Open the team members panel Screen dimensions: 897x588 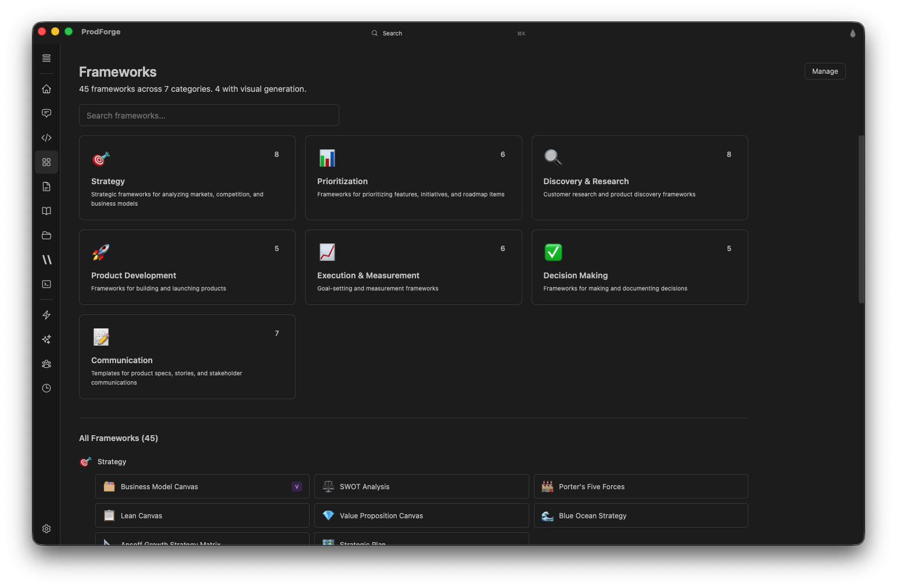[x=46, y=364]
